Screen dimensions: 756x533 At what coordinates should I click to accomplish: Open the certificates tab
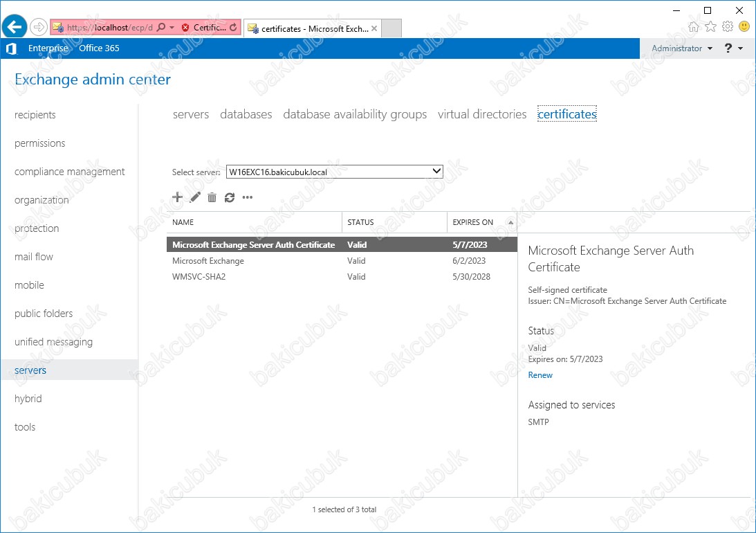(567, 114)
